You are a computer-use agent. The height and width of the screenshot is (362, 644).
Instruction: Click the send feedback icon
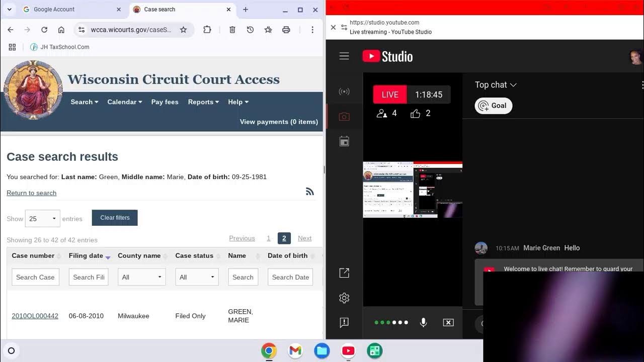coord(344,323)
